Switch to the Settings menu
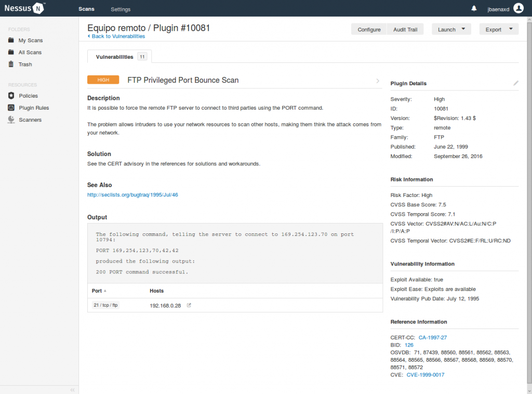 pyautogui.click(x=121, y=9)
